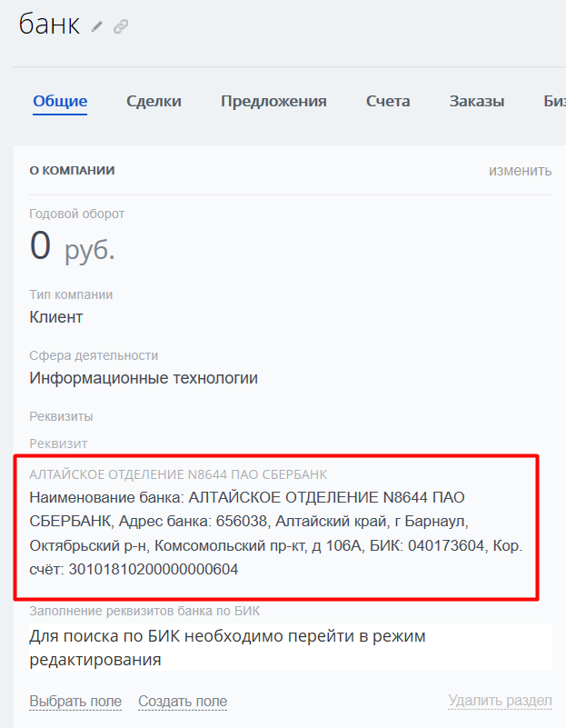Click the pencil icon to rename банк
This screenshot has height=728, width=566.
pyautogui.click(x=97, y=26)
